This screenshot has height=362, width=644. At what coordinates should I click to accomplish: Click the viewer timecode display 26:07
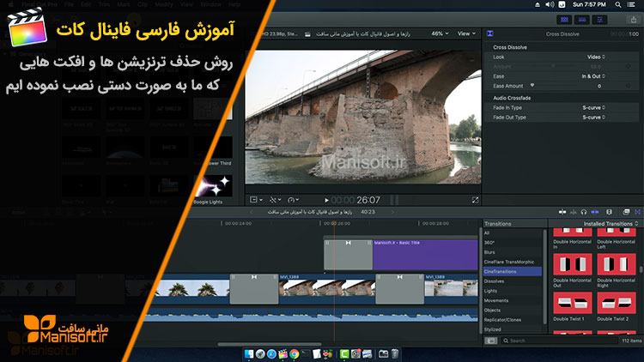(355, 200)
